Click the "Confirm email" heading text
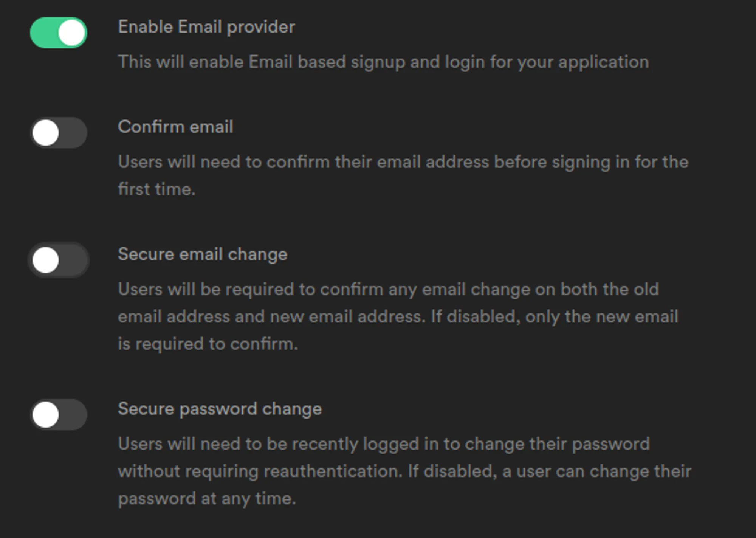 (175, 127)
